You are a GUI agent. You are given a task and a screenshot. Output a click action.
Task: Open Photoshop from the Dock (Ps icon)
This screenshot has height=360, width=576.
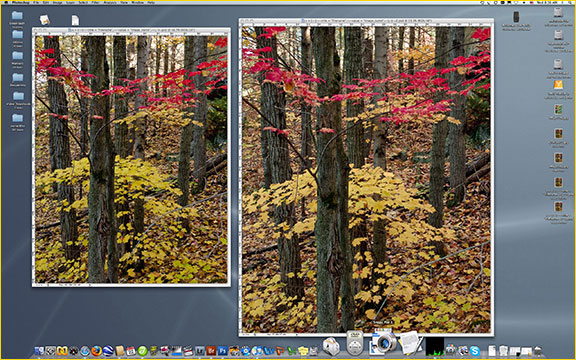[x=223, y=350]
